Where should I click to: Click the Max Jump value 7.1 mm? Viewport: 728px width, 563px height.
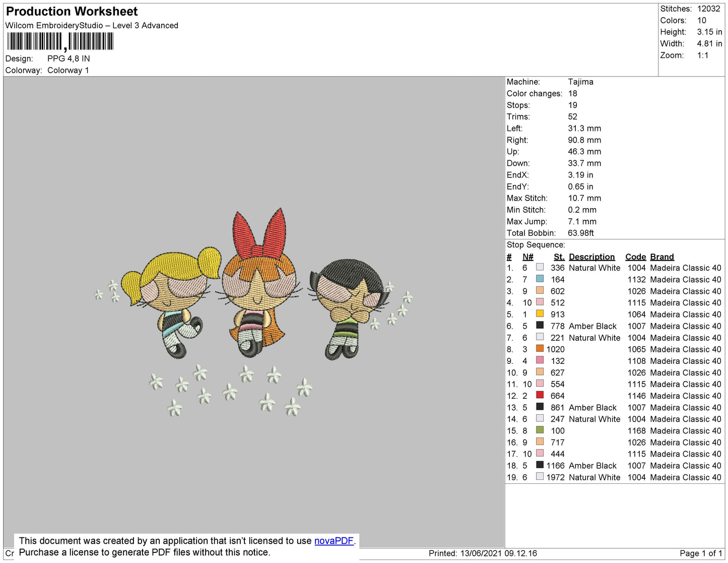point(582,221)
